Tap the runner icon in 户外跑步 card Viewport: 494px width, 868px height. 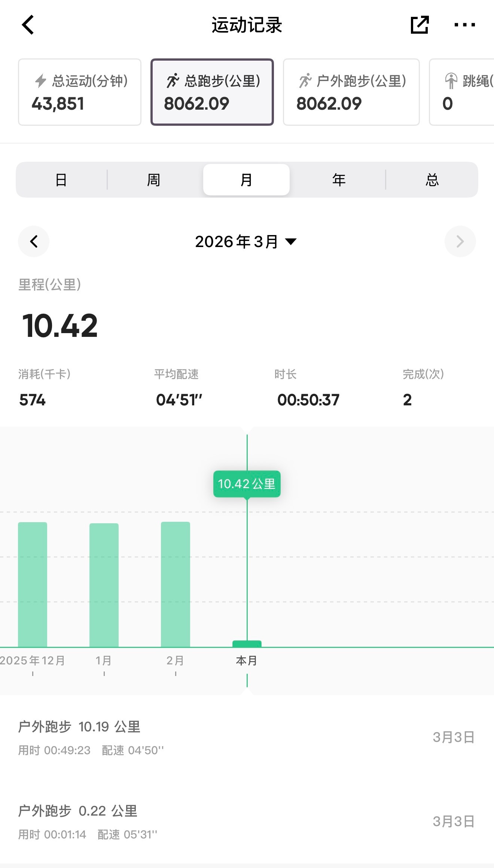[x=305, y=81]
